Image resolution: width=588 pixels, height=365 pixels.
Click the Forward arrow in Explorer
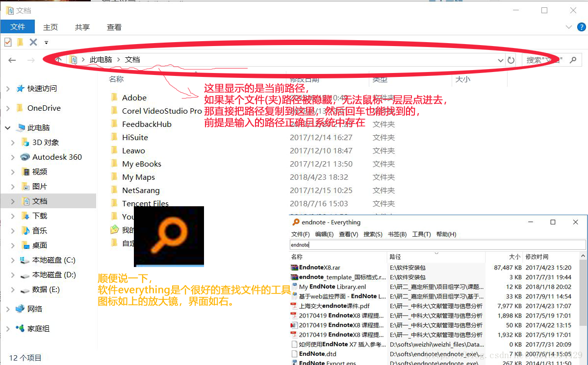pos(31,60)
